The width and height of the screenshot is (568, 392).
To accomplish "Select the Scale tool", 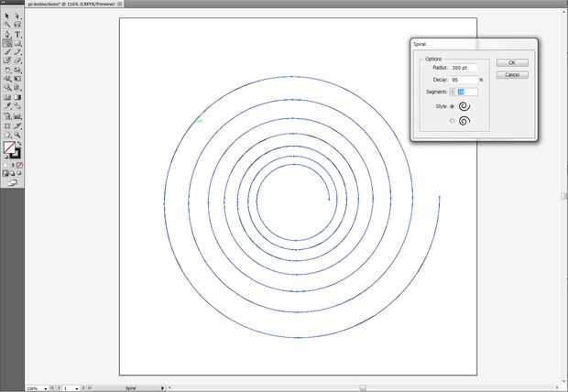I will coord(17,70).
